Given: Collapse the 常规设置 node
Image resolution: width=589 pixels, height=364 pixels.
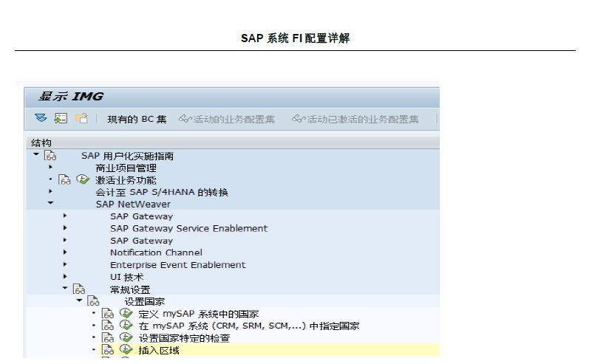Looking at the screenshot, I should tap(65, 288).
